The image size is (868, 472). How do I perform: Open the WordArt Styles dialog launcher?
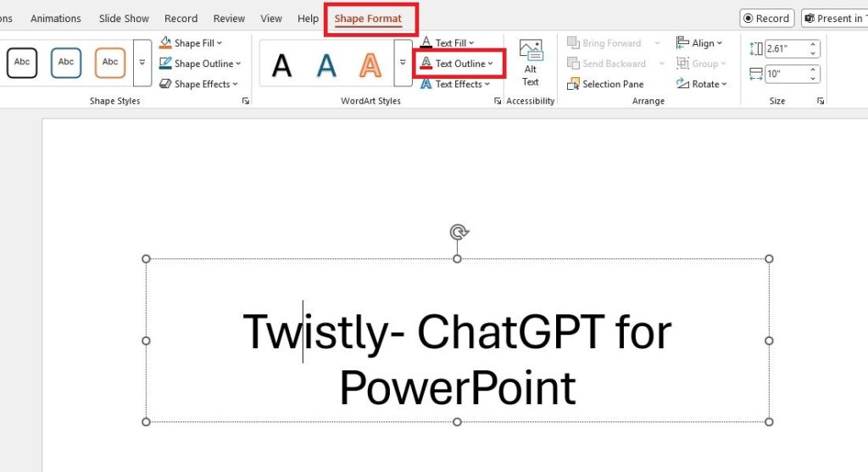coord(498,101)
